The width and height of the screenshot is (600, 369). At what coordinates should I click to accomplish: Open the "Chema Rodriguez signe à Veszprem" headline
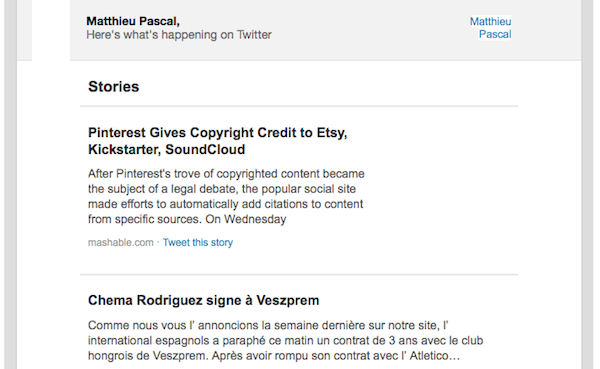click(x=204, y=300)
